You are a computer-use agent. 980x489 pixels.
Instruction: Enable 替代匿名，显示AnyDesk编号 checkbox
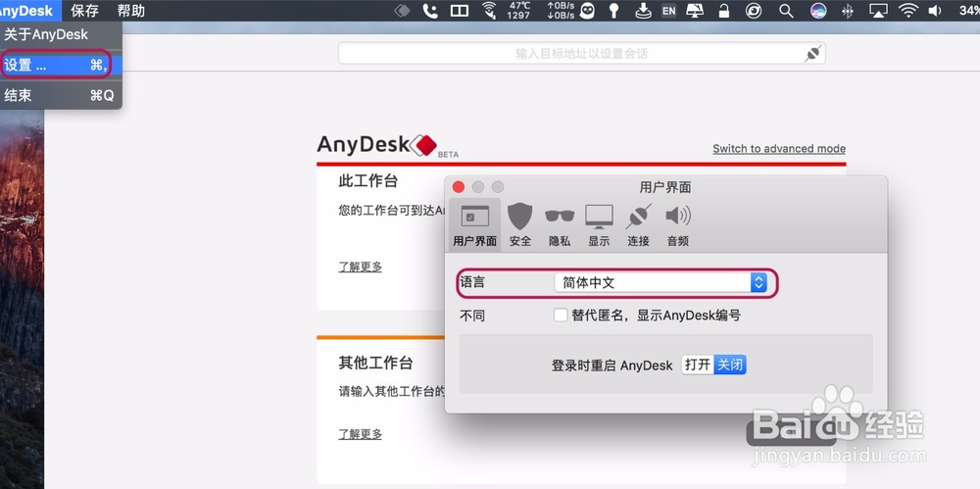[x=561, y=316]
